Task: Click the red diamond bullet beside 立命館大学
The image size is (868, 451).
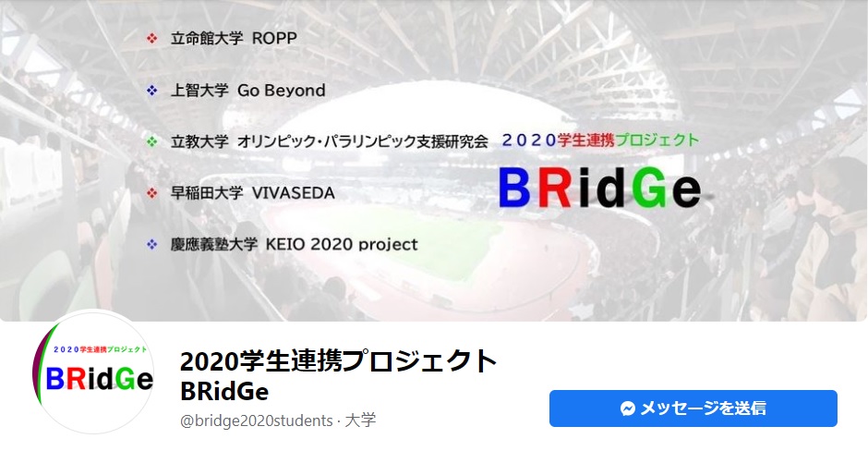Action: point(151,38)
